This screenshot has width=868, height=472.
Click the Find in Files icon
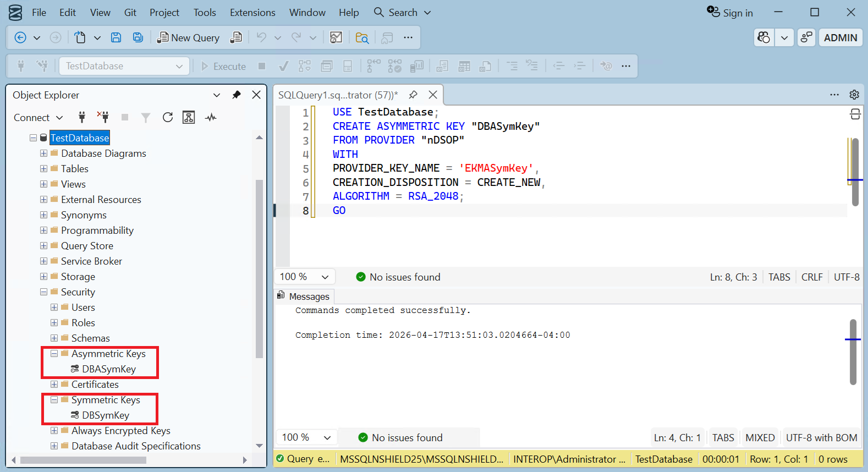click(x=362, y=37)
